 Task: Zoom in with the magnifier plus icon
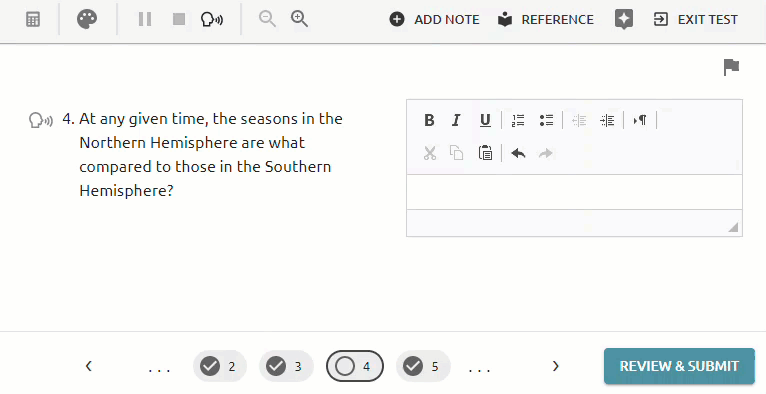coord(299,19)
